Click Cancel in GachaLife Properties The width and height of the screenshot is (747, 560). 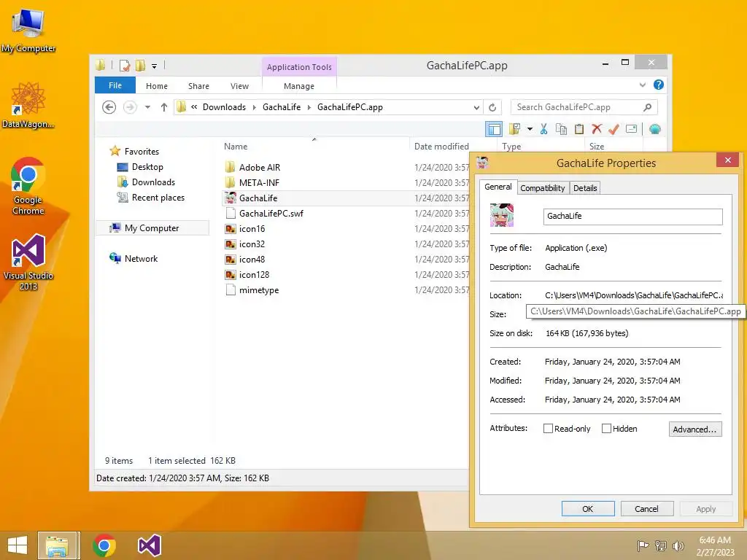646,509
